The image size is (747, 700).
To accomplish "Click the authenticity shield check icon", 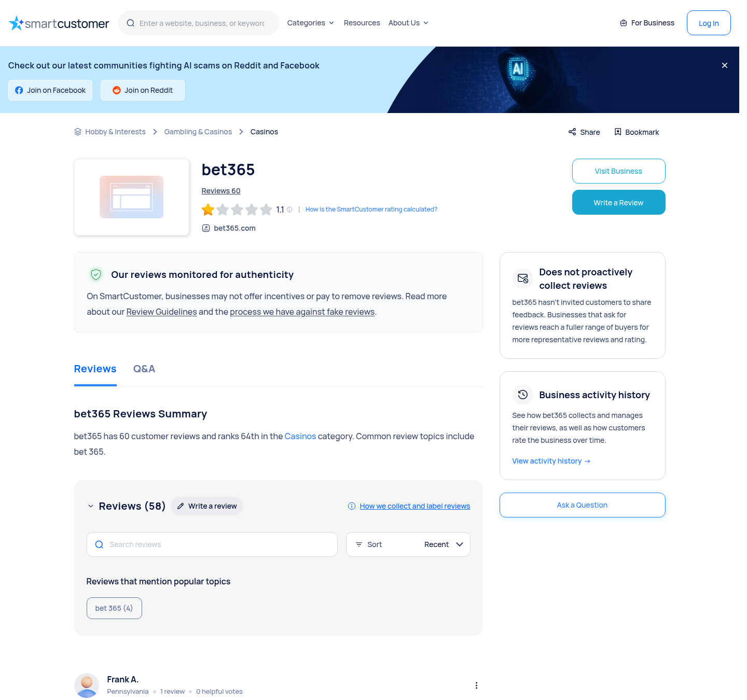I will (96, 274).
